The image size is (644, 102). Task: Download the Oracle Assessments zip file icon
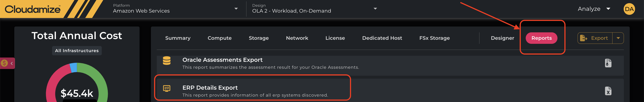pos(608,63)
